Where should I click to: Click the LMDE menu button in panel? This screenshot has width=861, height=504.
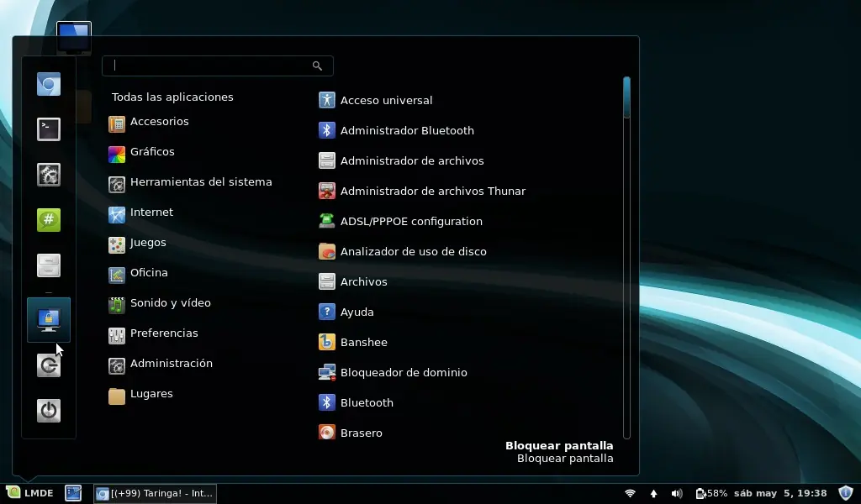coord(30,493)
